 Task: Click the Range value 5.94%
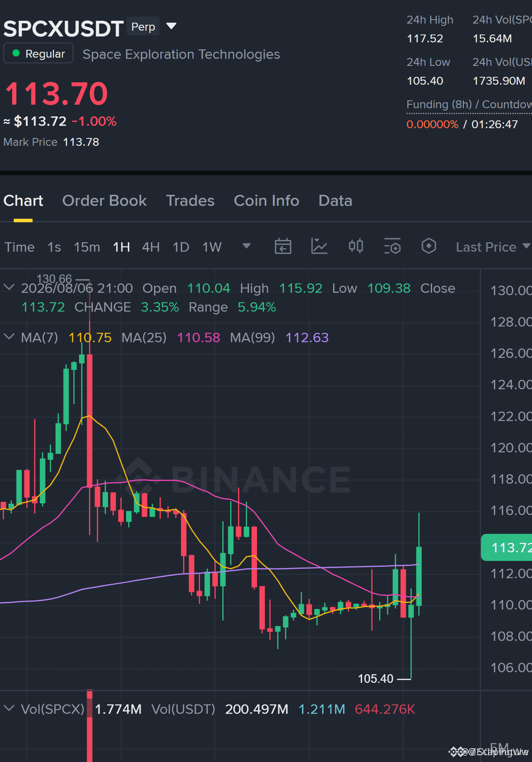point(257,307)
